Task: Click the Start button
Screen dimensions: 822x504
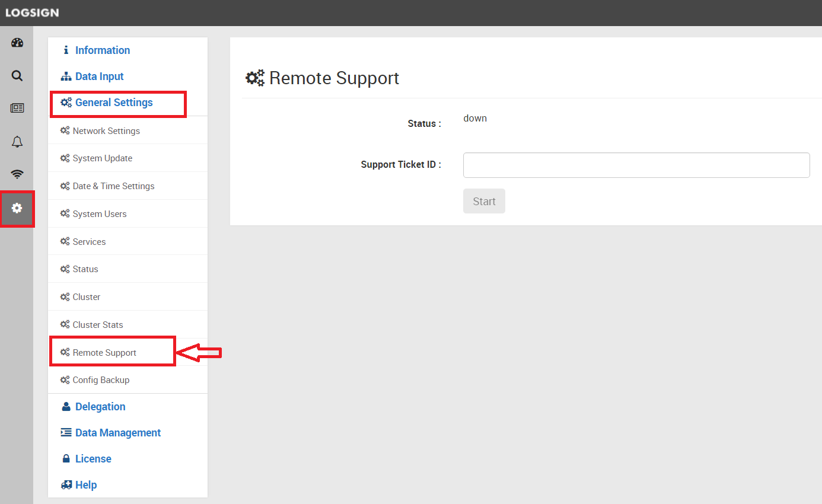Action: coord(484,201)
